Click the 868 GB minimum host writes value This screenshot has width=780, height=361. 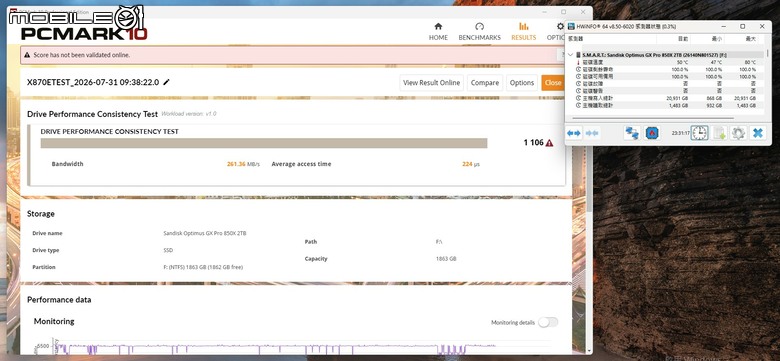point(714,98)
